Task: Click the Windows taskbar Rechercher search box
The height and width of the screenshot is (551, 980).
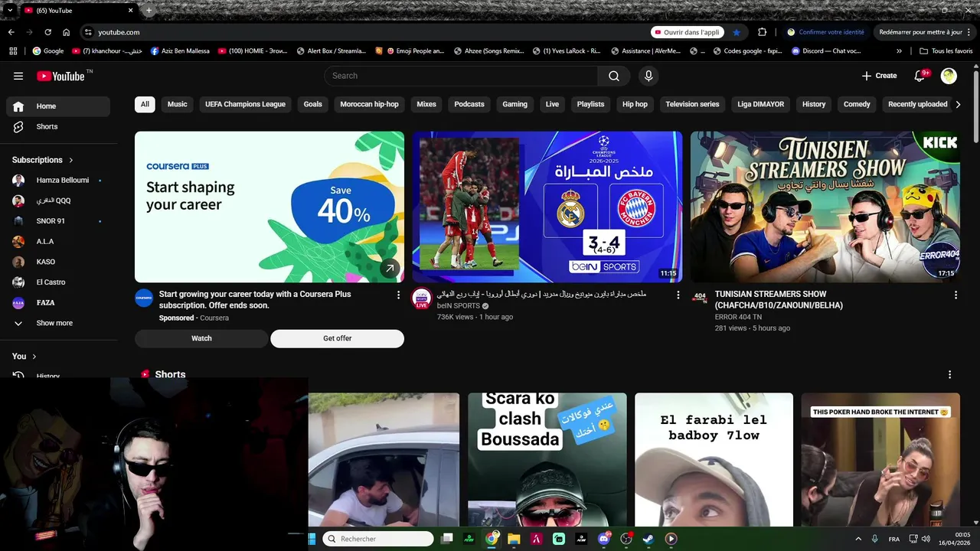Action: click(378, 539)
